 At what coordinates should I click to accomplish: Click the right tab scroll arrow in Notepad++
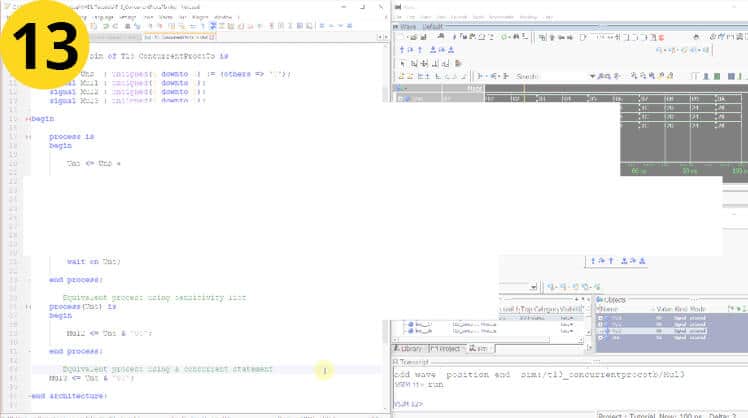pos(385,37)
